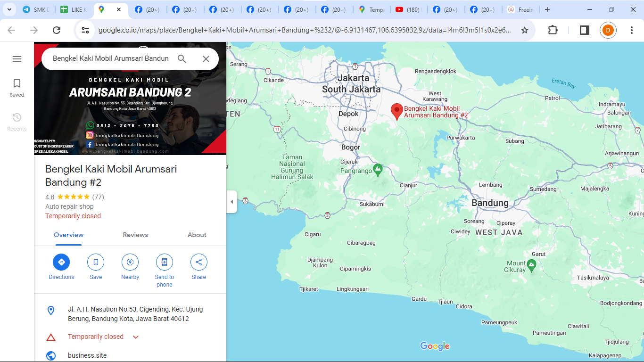
Task: Click the Tasikmalaya label on map
Action: point(593,278)
